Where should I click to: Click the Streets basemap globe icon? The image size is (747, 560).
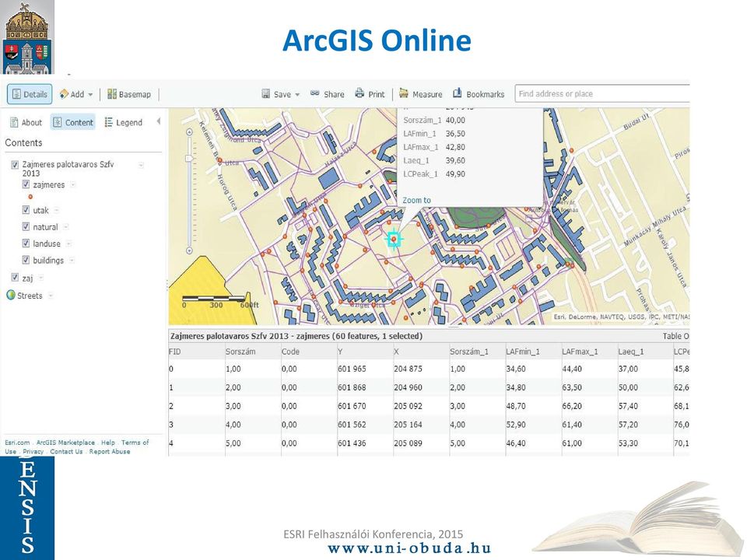coord(10,296)
